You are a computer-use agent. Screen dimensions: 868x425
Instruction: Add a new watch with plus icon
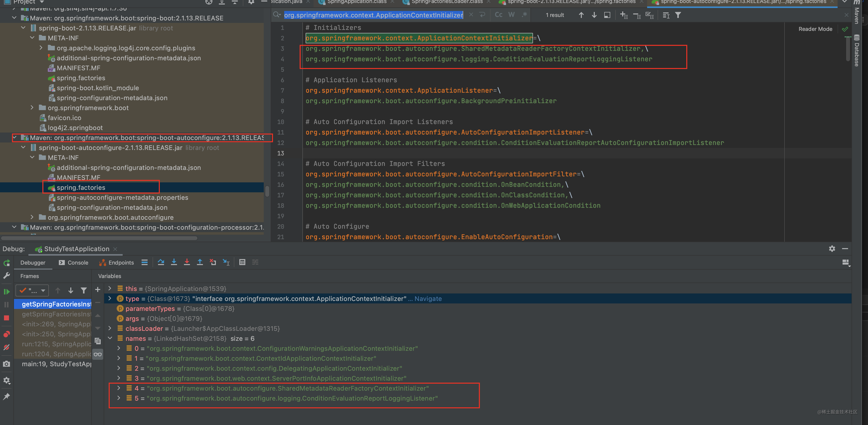click(x=98, y=290)
